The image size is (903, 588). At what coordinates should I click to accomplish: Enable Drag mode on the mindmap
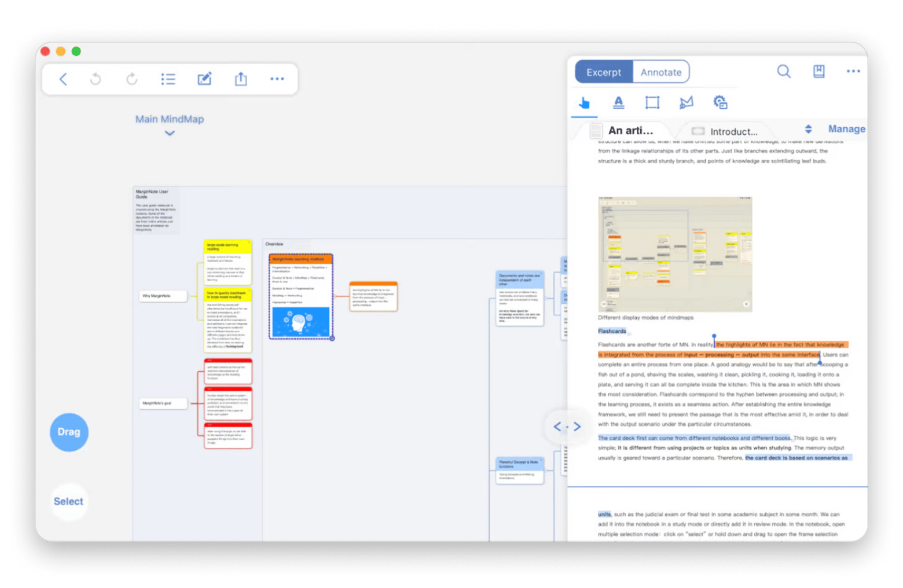pos(69,432)
